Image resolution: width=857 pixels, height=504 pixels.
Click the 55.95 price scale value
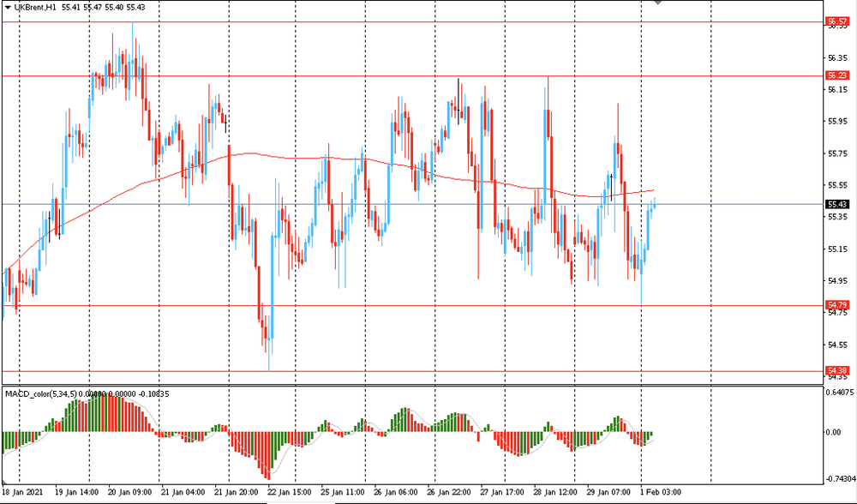point(837,122)
